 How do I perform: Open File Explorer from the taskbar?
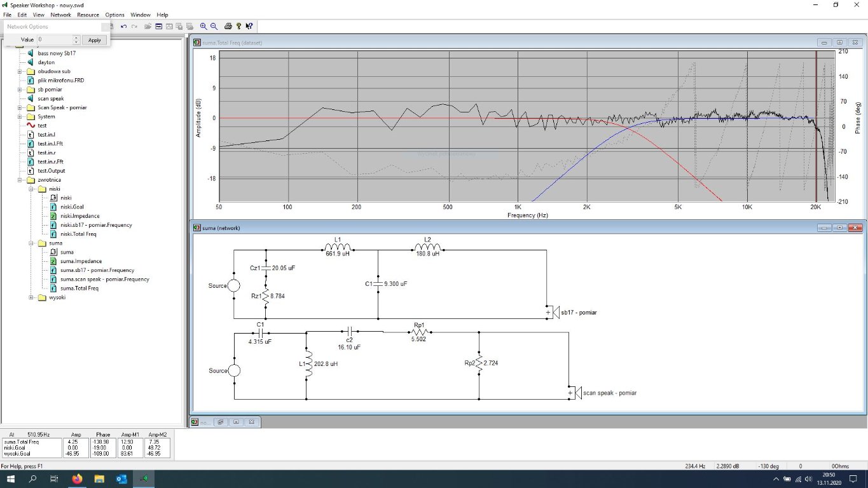pyautogui.click(x=99, y=478)
